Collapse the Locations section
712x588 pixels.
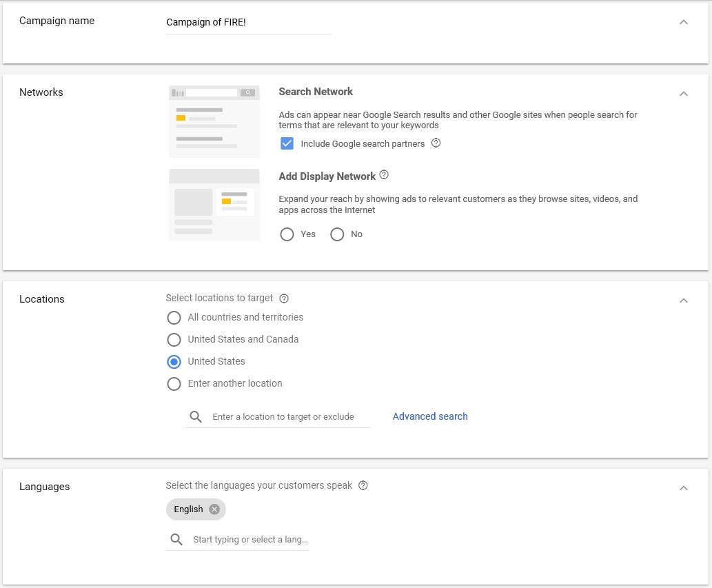click(683, 301)
